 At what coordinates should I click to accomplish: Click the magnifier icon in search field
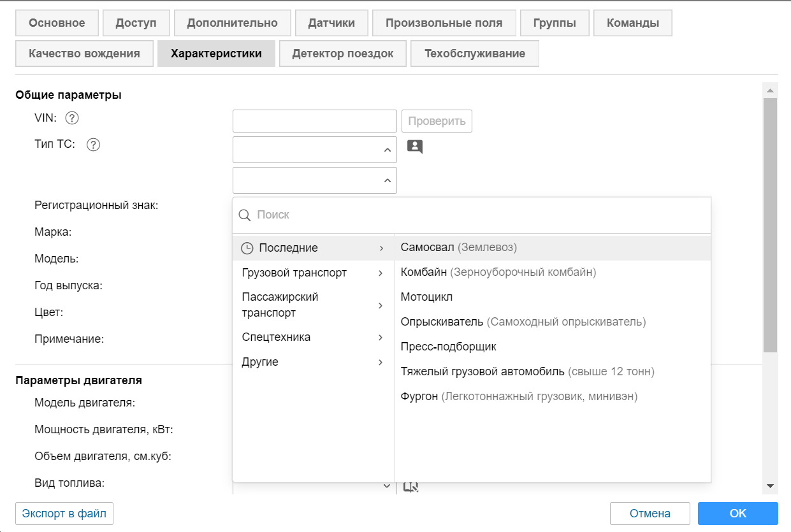pos(244,215)
